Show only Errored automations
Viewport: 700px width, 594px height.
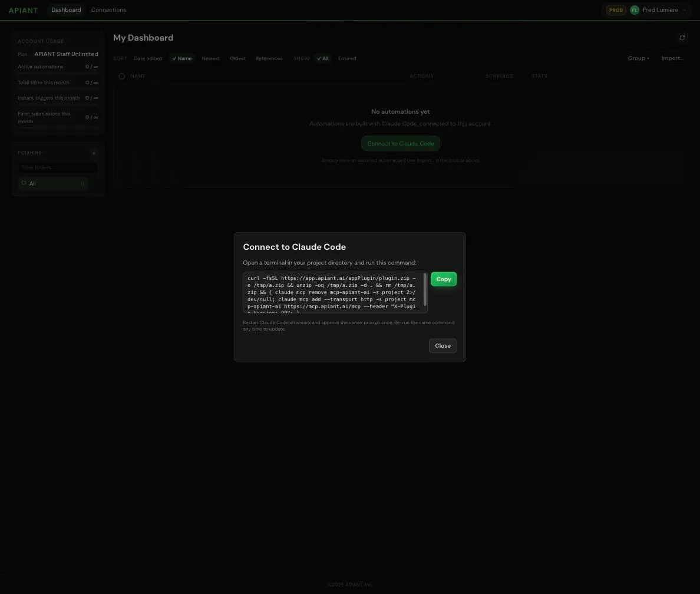coord(347,58)
